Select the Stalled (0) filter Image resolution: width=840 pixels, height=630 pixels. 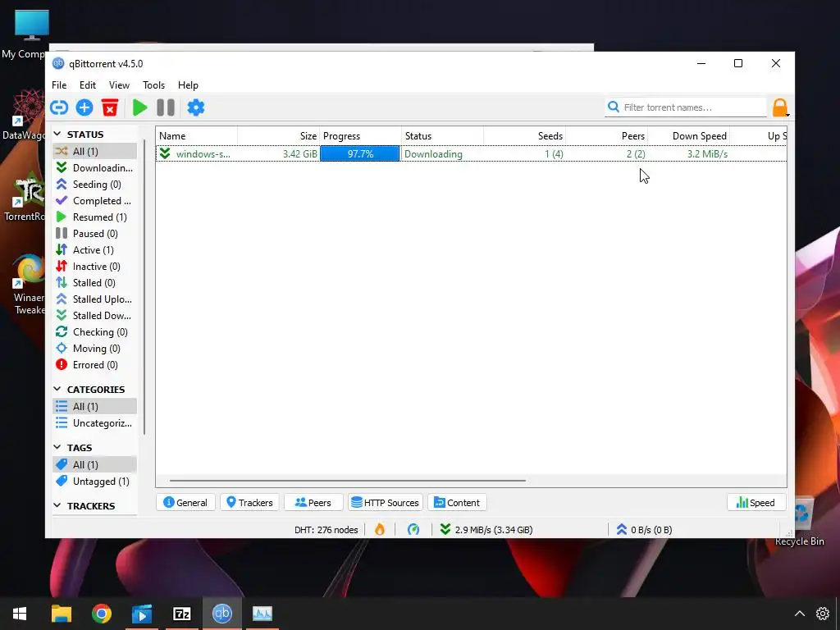pyautogui.click(x=95, y=283)
